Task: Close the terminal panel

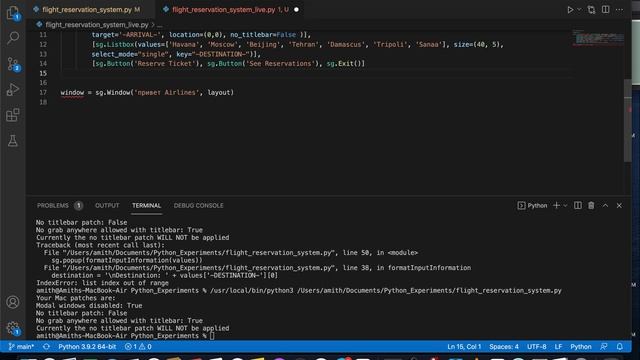Action: pos(619,206)
